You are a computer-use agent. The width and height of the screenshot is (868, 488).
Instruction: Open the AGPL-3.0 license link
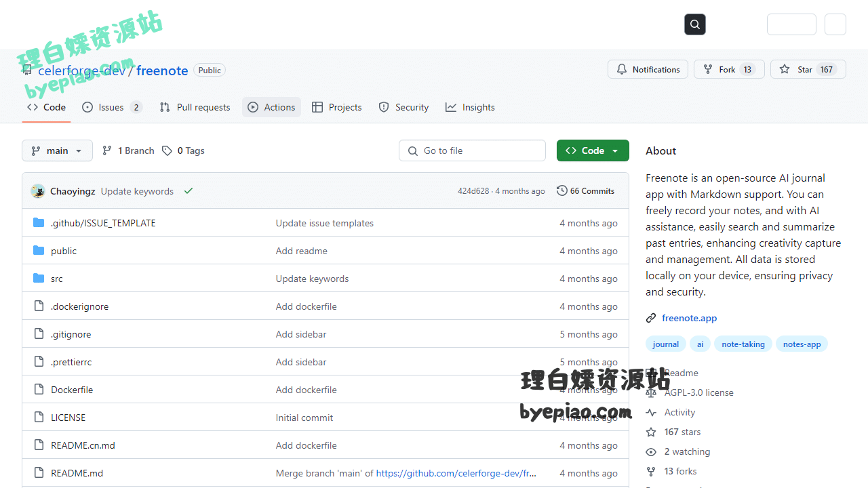[x=699, y=392]
